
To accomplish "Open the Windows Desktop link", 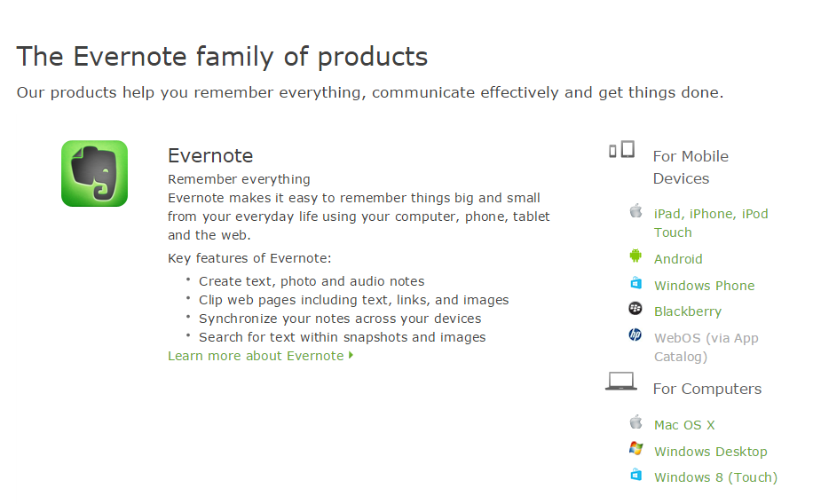I will 710,451.
